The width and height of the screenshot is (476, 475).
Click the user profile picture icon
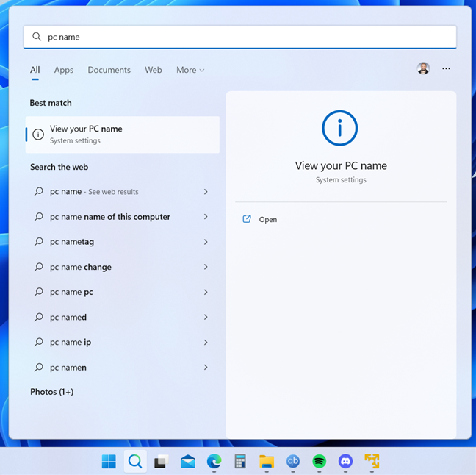click(423, 68)
